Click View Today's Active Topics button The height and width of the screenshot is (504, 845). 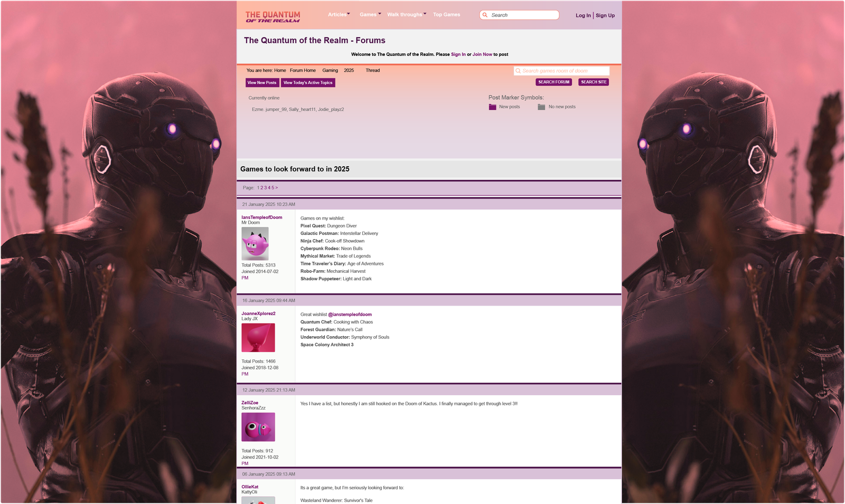click(308, 83)
